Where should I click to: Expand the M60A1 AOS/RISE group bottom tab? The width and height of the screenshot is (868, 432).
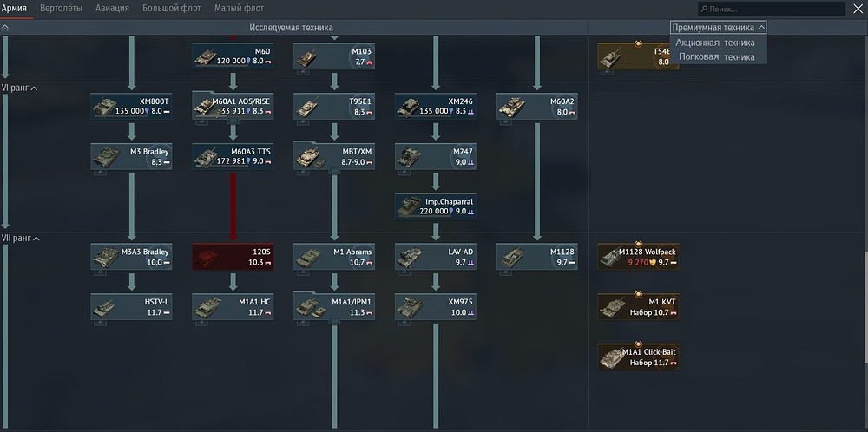click(x=233, y=121)
